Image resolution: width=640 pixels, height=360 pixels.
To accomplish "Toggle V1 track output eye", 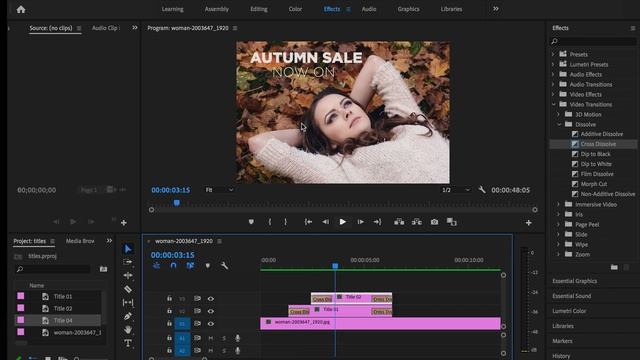I will click(211, 324).
